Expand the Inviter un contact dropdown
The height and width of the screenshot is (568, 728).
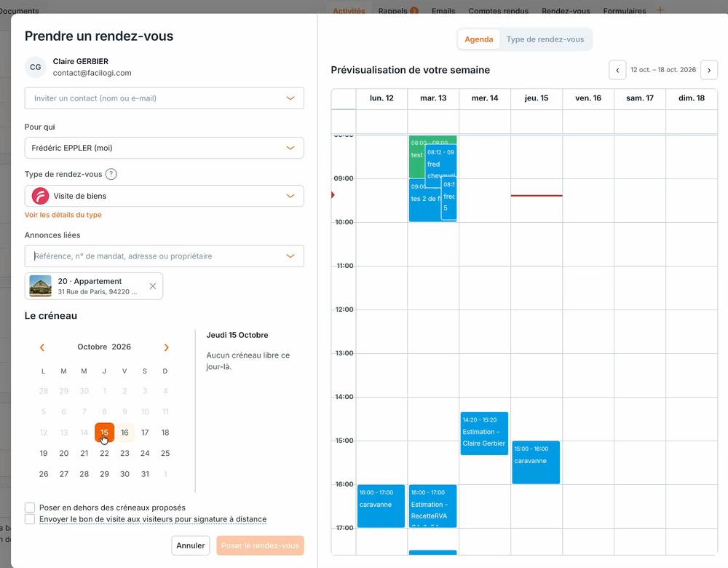(290, 98)
